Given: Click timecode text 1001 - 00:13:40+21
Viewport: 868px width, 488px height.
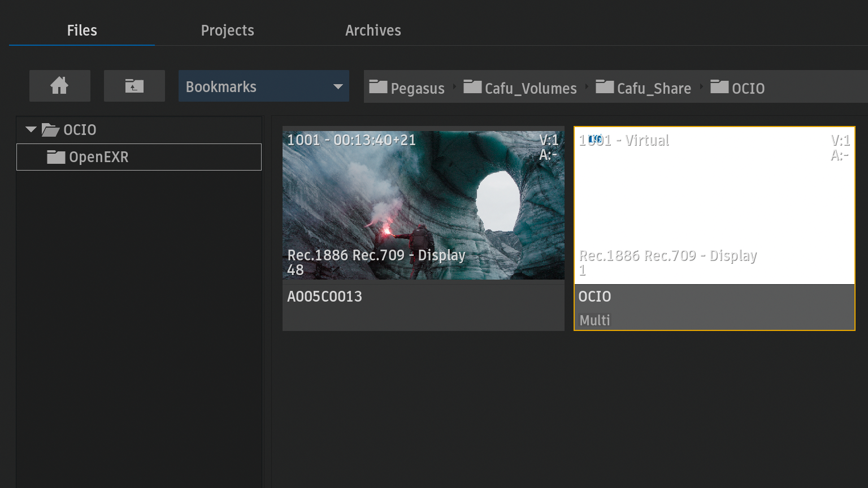Looking at the screenshot, I should [x=351, y=140].
